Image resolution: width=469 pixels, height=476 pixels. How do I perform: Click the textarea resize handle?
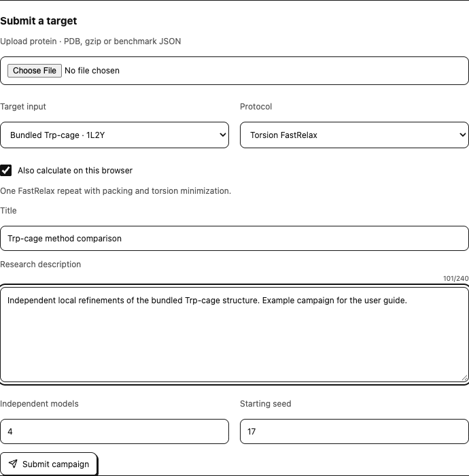click(464, 378)
